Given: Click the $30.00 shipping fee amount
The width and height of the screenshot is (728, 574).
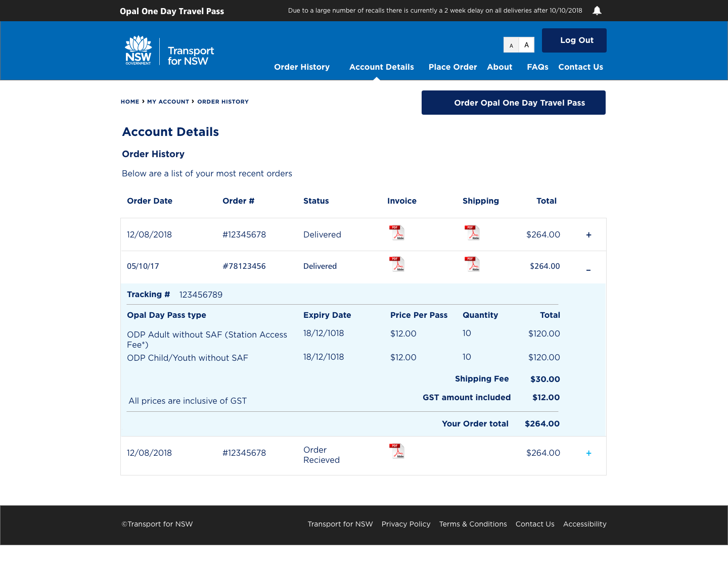Looking at the screenshot, I should (545, 379).
